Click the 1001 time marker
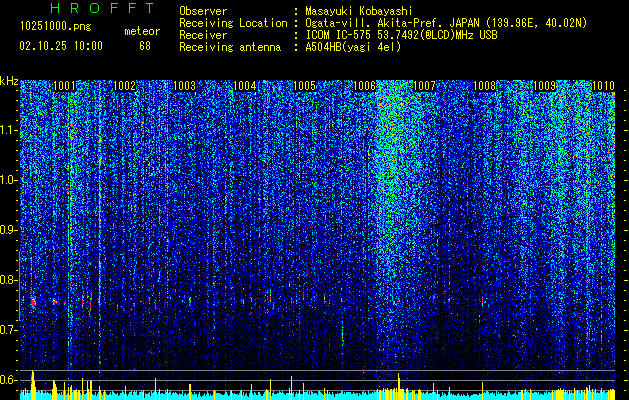The image size is (629, 400). click(x=64, y=86)
